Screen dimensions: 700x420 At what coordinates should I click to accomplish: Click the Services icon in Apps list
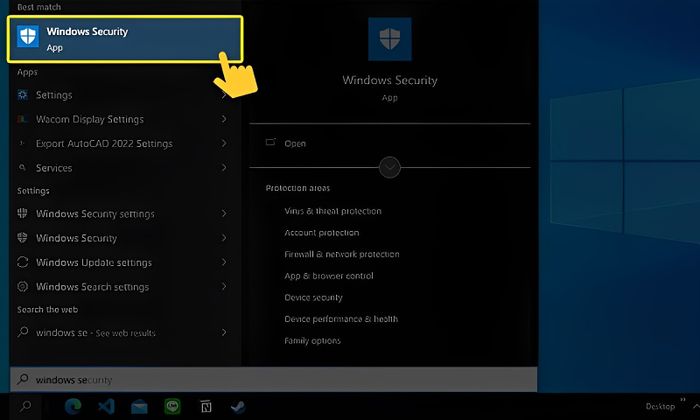22,167
